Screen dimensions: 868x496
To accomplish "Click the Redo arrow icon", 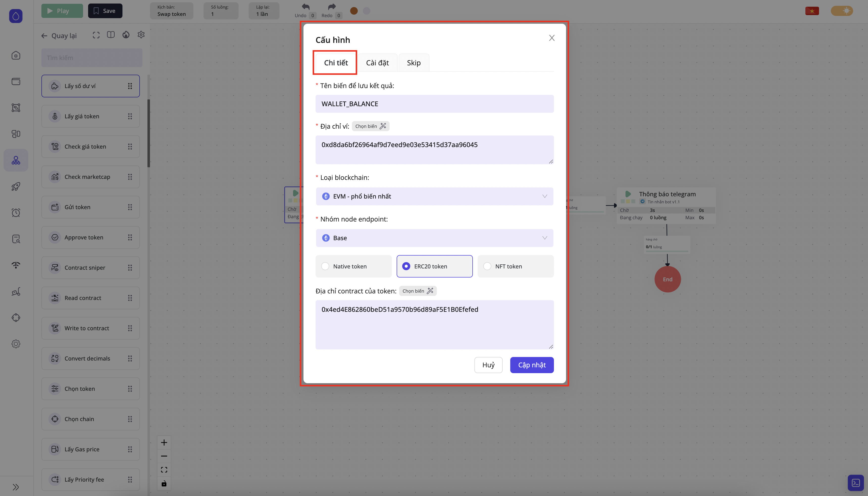I will pyautogui.click(x=331, y=7).
